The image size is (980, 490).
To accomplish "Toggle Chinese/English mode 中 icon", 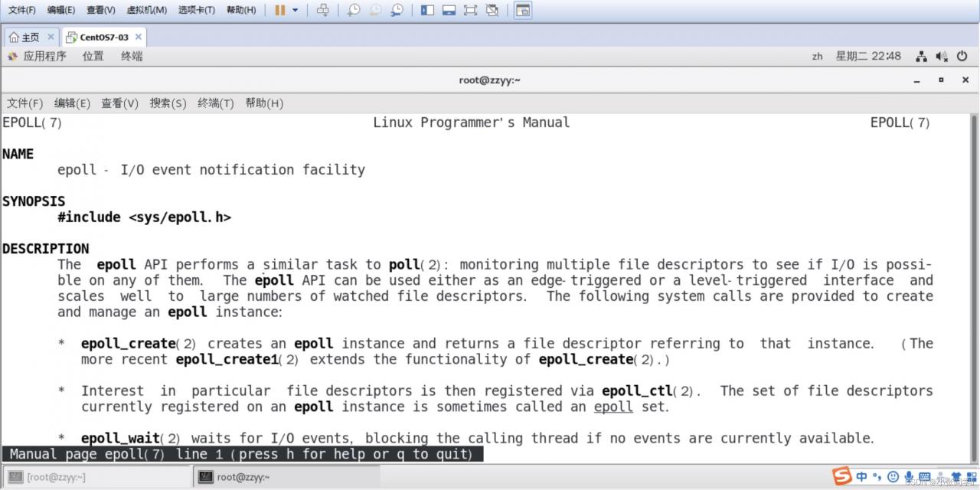I will pos(862,477).
